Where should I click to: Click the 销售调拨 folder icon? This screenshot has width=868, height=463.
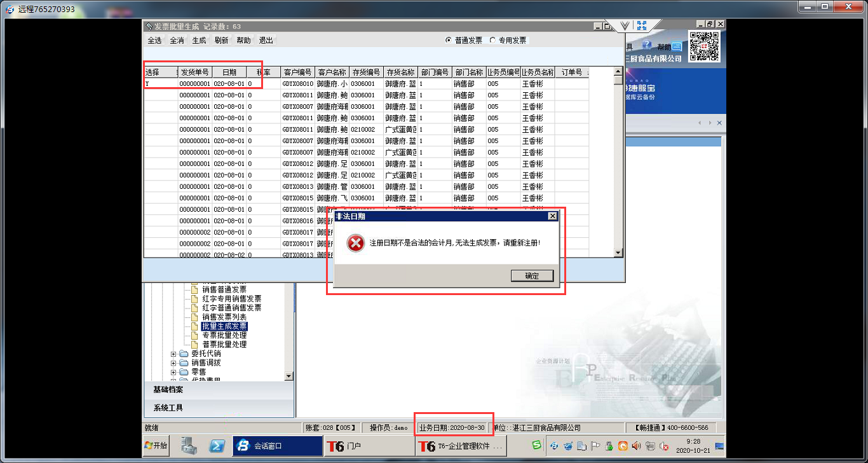(x=184, y=363)
